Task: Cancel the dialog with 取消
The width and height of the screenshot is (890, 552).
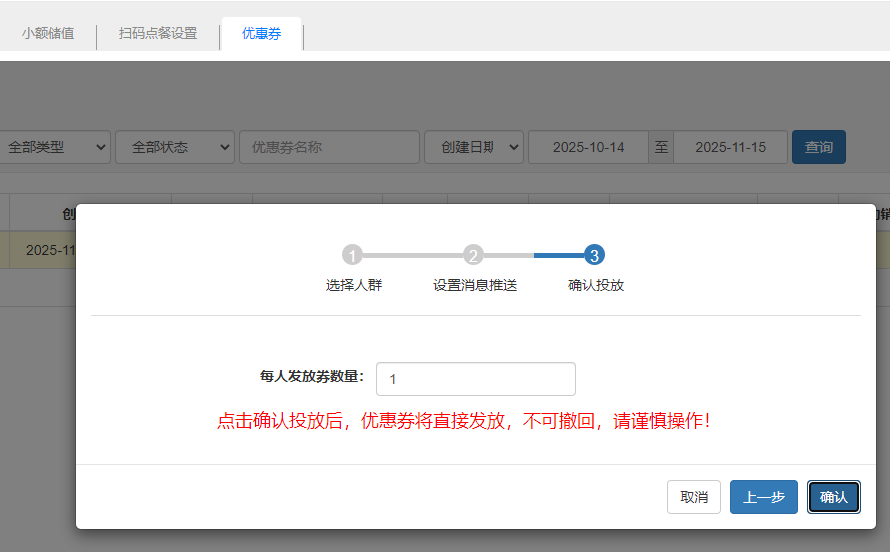Action: (x=693, y=497)
